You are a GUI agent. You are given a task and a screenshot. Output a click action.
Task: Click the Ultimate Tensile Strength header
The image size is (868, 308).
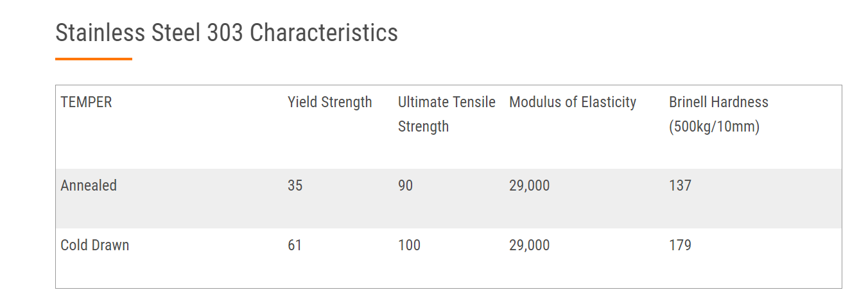(446, 114)
